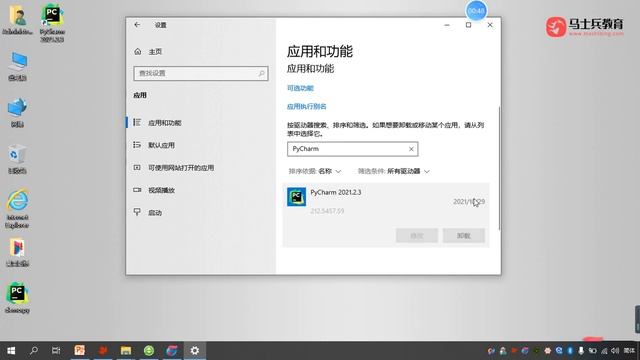Open the Network desktop icon

coord(17,113)
